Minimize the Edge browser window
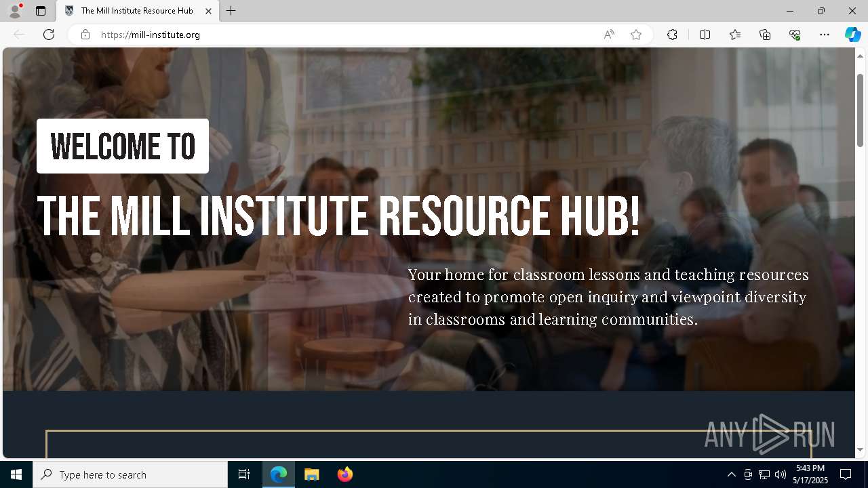Viewport: 868px width, 488px height. point(789,11)
